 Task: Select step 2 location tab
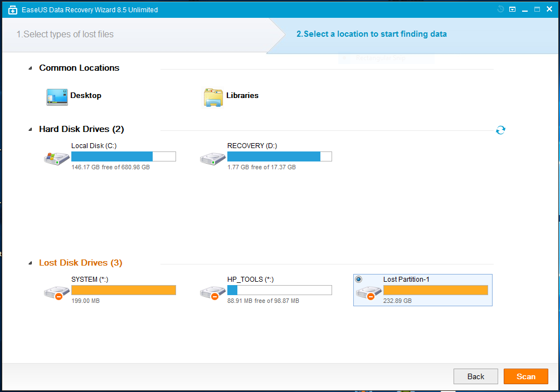tap(372, 34)
